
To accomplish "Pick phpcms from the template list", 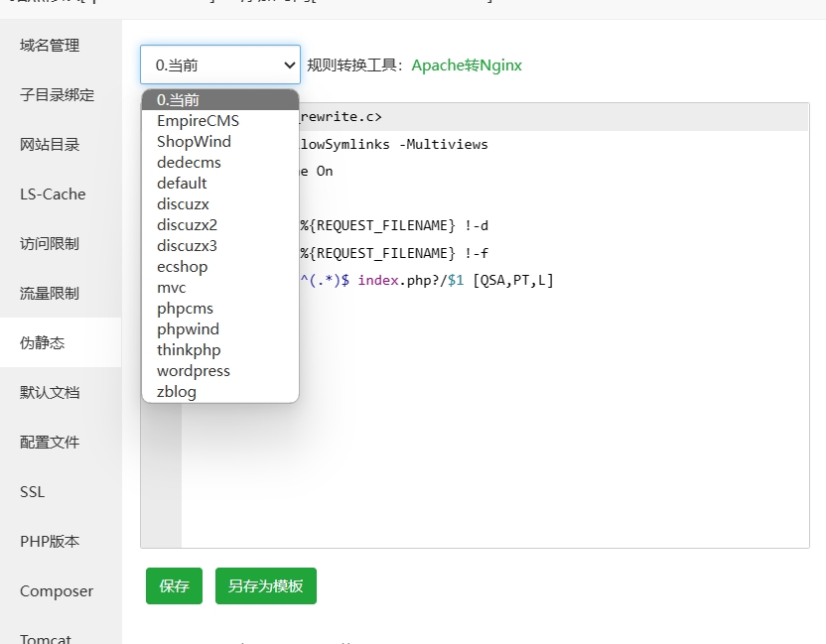I will click(220, 308).
